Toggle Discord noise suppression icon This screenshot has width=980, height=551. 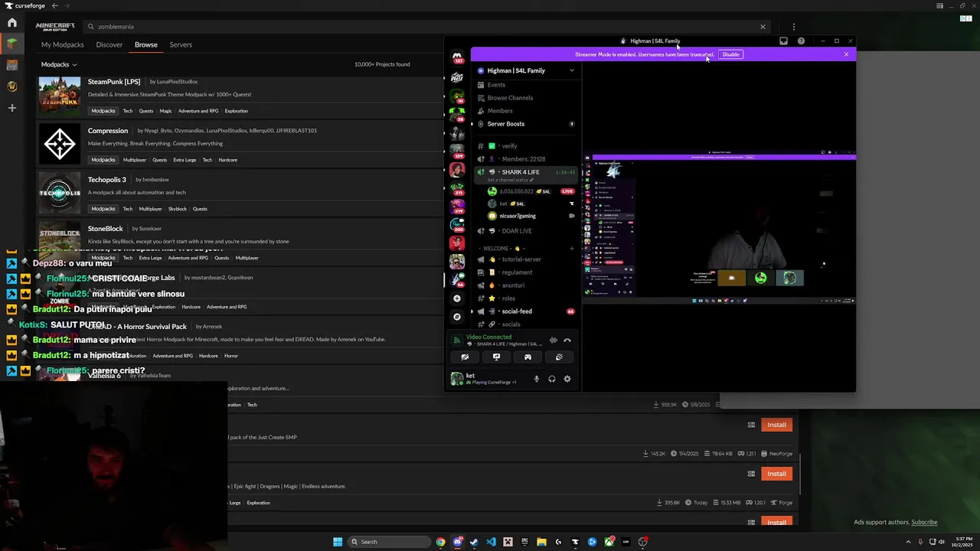coord(554,341)
